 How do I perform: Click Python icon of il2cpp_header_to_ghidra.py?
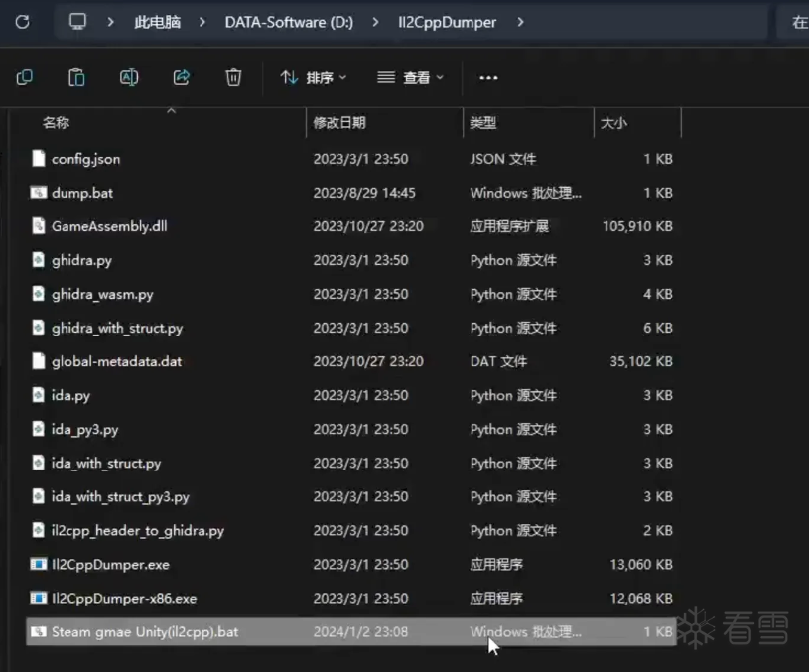click(x=38, y=530)
